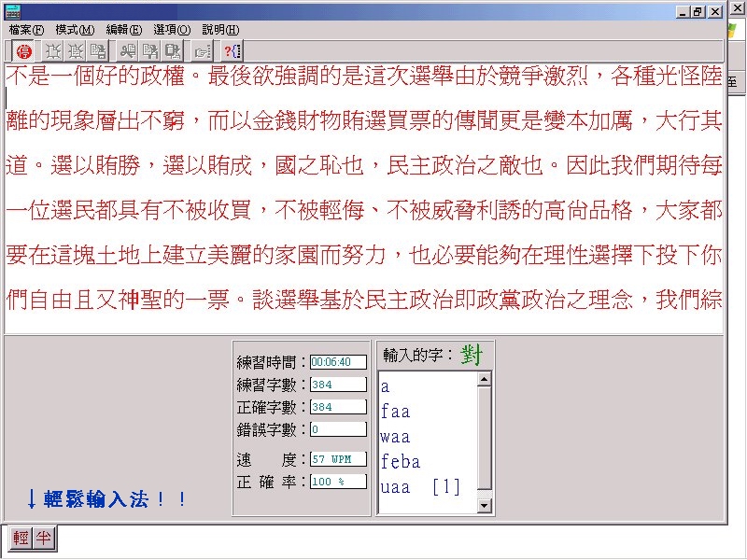The width and height of the screenshot is (747, 560).
Task: Expand the 編輯(E) menu
Action: click(x=124, y=29)
